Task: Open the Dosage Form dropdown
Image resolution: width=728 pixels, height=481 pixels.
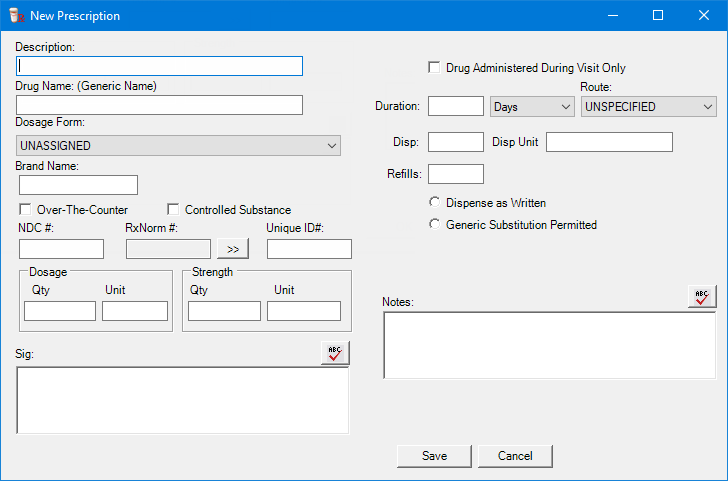Action: coord(178,146)
